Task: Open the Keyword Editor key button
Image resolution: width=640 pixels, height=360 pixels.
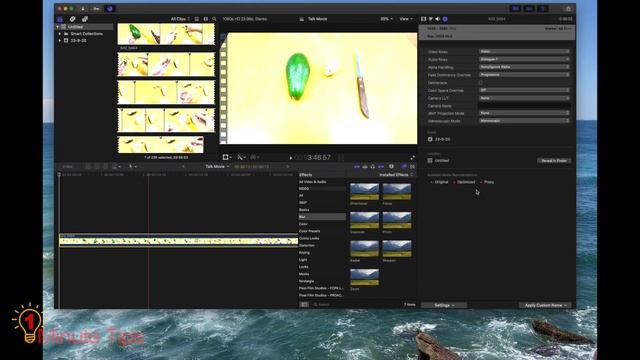Action: point(96,8)
